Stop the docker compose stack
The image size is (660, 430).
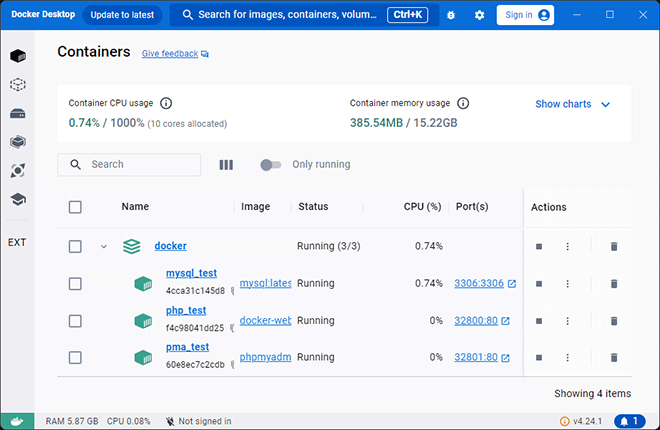(539, 247)
